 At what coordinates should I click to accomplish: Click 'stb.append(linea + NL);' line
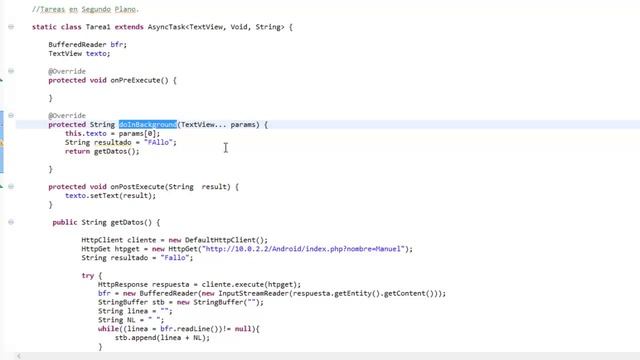click(162, 338)
